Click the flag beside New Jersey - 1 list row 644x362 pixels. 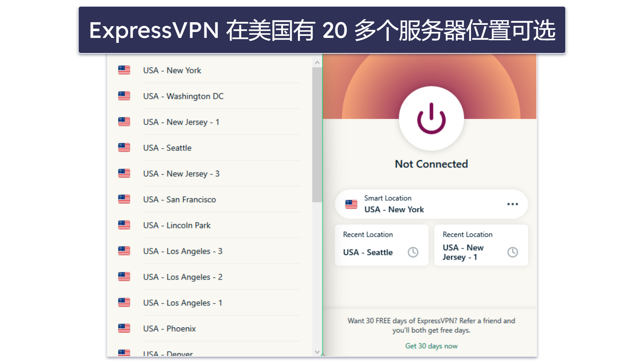tap(124, 122)
